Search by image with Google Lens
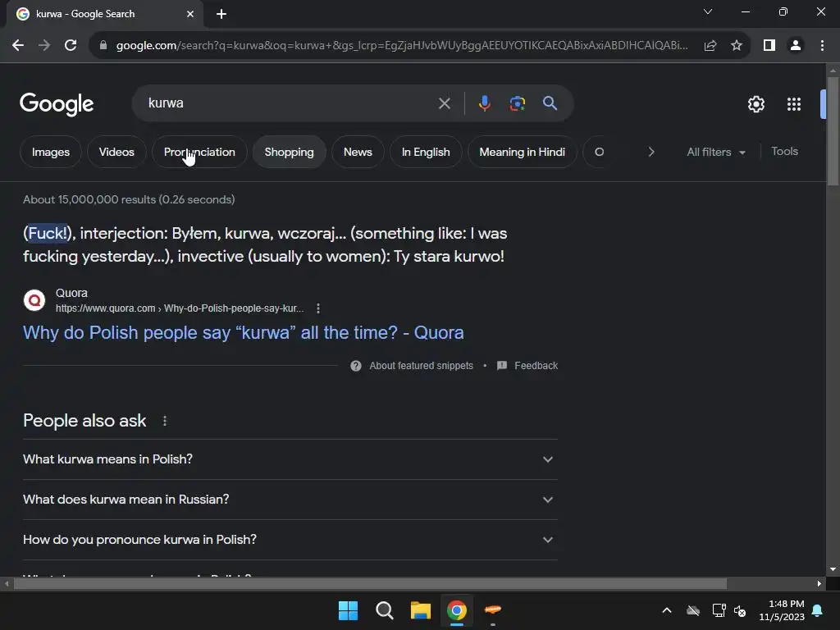 click(517, 103)
